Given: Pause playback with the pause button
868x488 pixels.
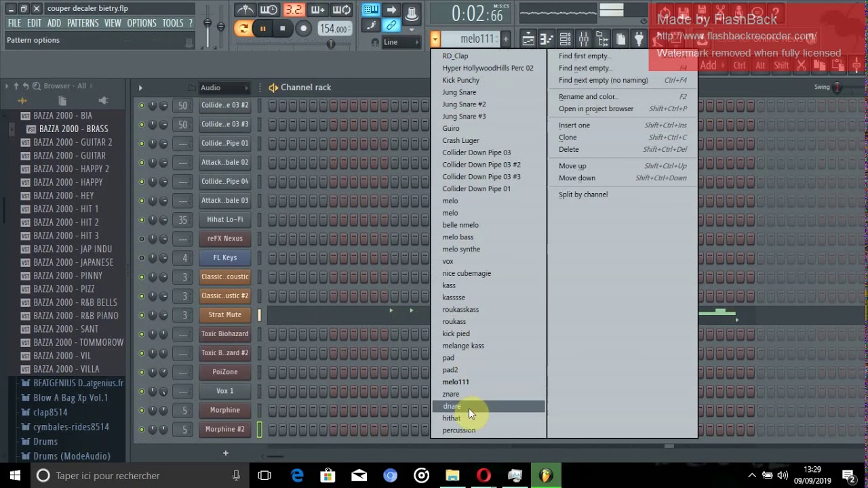Looking at the screenshot, I should coord(262,28).
